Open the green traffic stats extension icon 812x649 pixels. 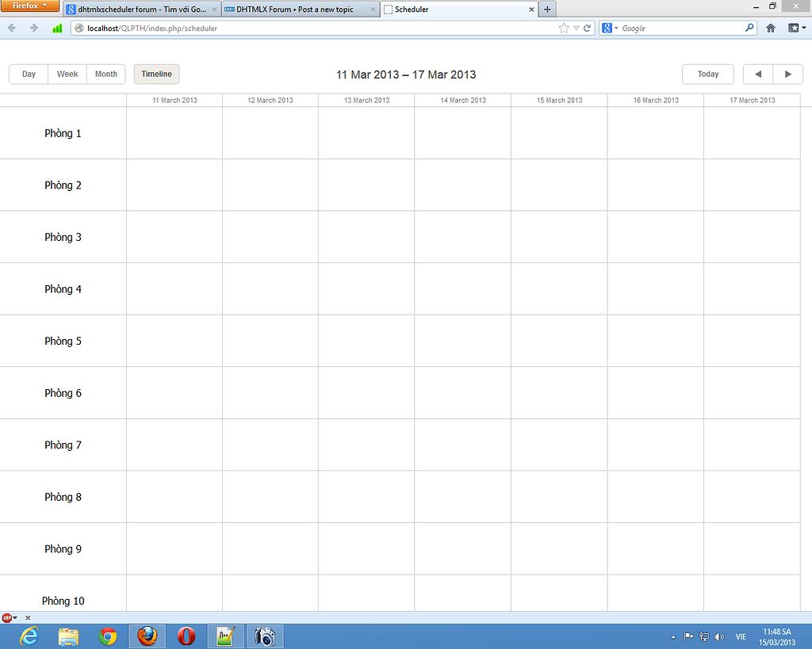(56, 28)
